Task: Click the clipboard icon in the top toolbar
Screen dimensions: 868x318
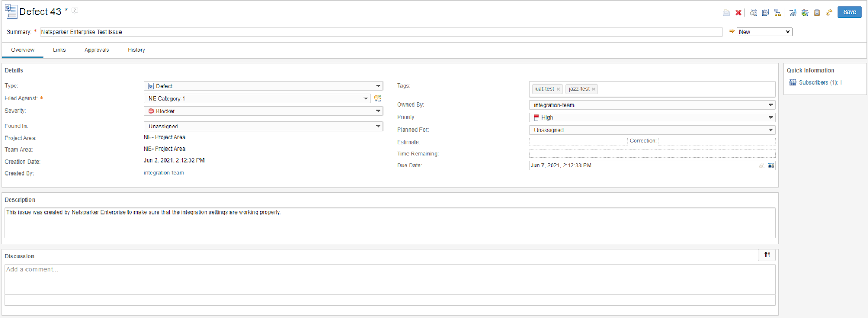Action: point(817,12)
